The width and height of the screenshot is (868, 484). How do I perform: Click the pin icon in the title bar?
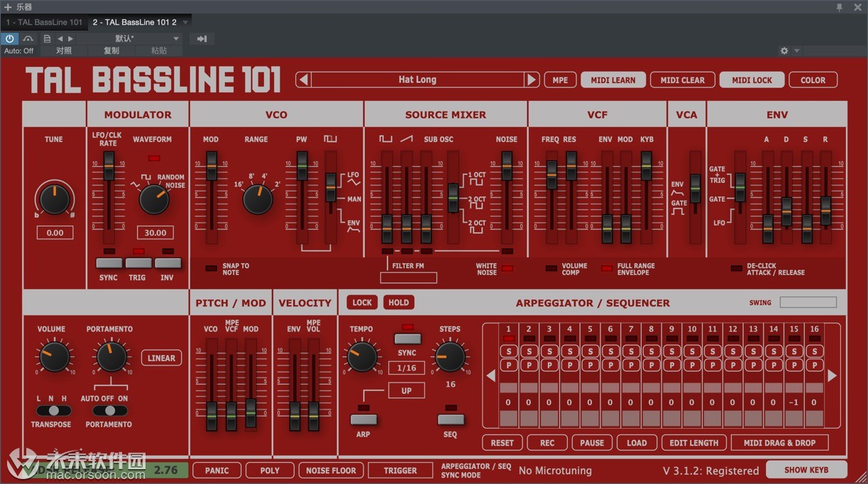pos(840,7)
